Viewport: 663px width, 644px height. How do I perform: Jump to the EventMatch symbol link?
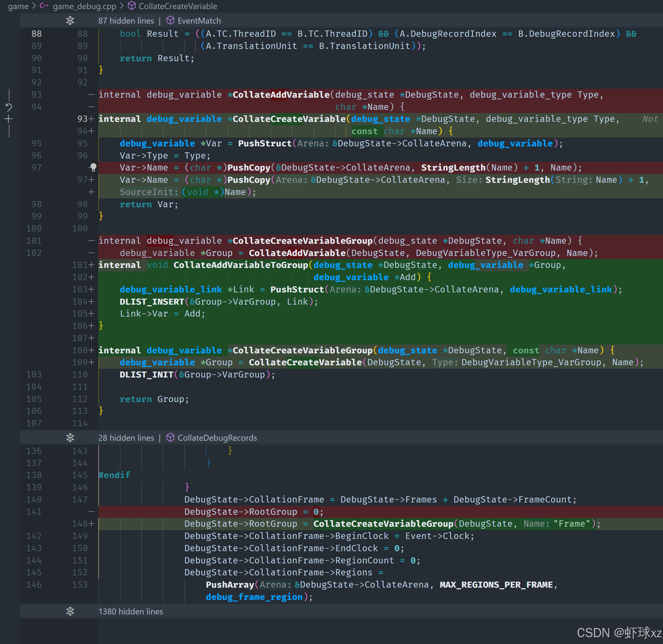199,20
